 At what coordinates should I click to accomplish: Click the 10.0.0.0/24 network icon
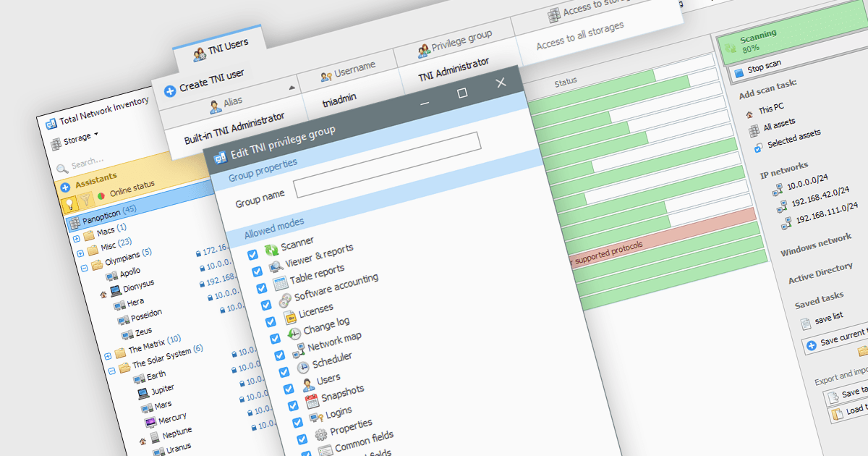coord(777,191)
